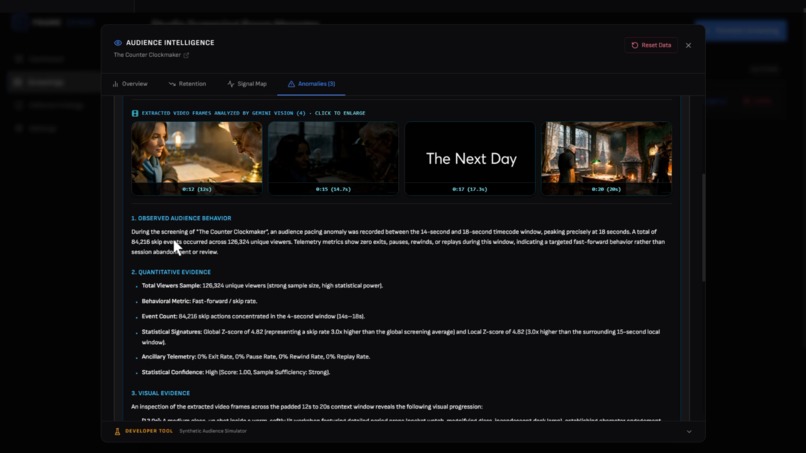The width and height of the screenshot is (806, 453).
Task: Expand the Developer Tool panel chevron
Action: [689, 431]
